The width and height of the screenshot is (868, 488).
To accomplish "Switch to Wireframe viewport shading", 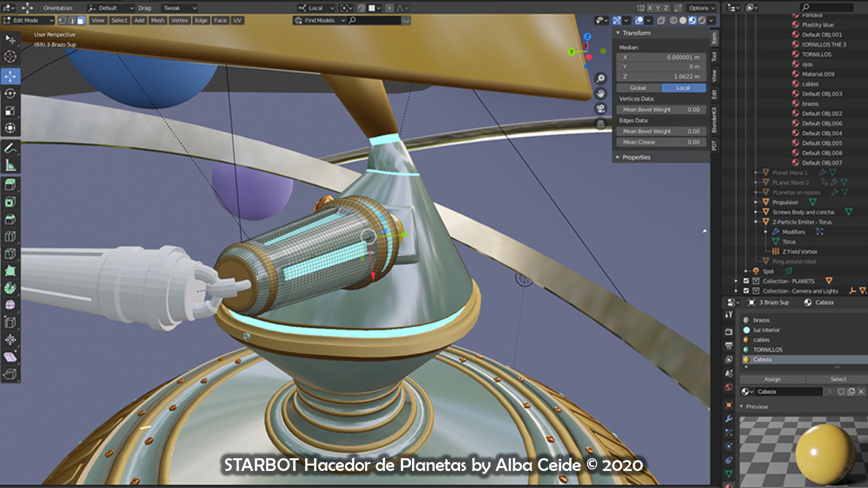I will pyautogui.click(x=674, y=20).
